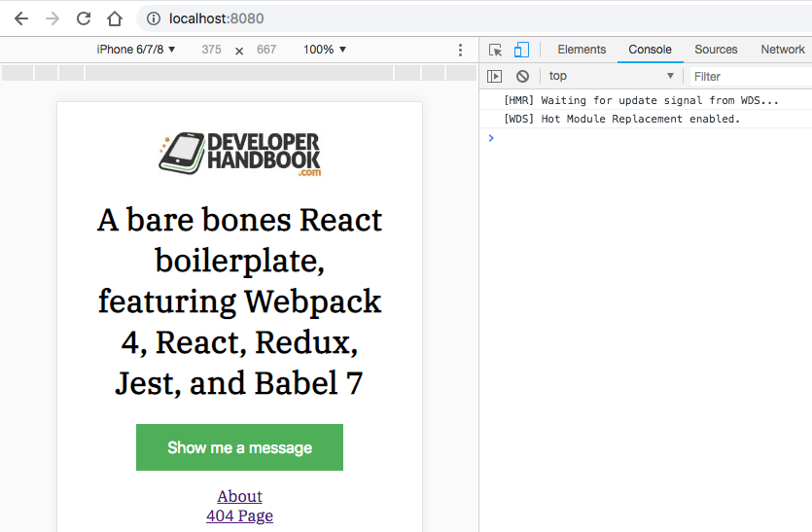Click the browser forward arrow
The height and width of the screenshot is (532, 812).
(53, 18)
